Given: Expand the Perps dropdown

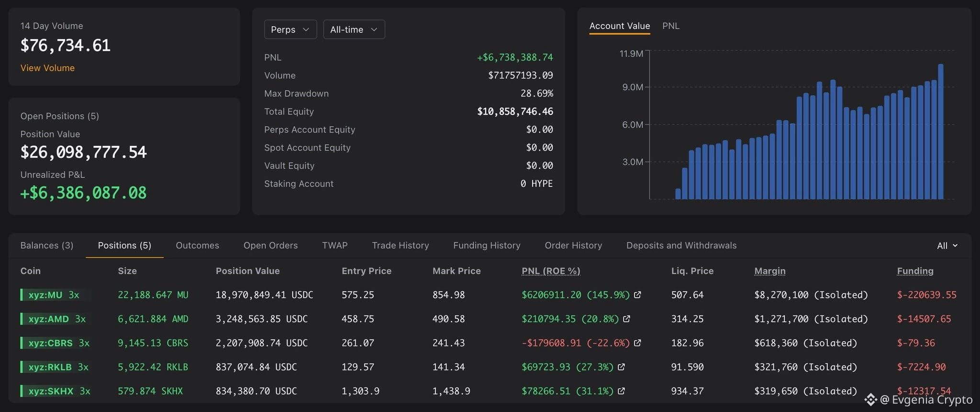Looking at the screenshot, I should pos(290,29).
